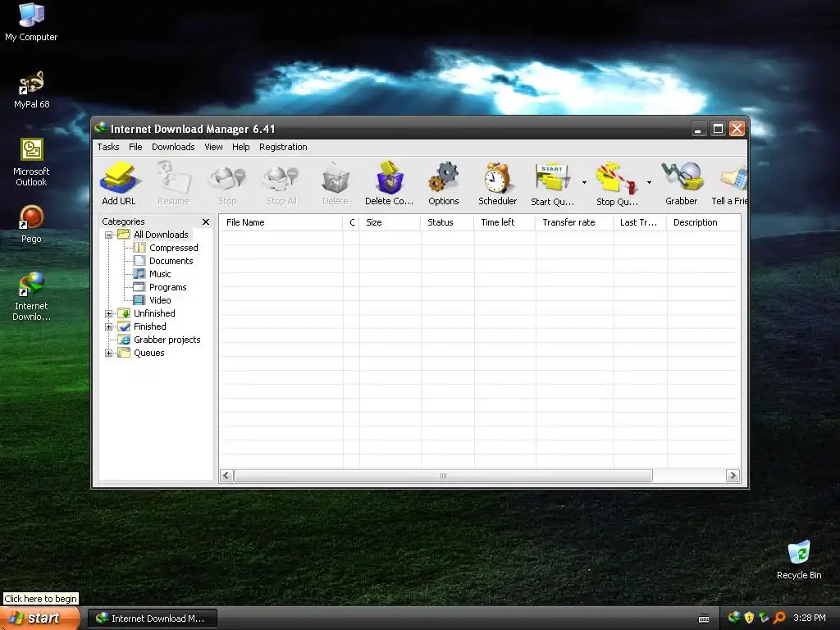This screenshot has height=630, width=840.
Task: Open the File menu
Action: pos(135,147)
